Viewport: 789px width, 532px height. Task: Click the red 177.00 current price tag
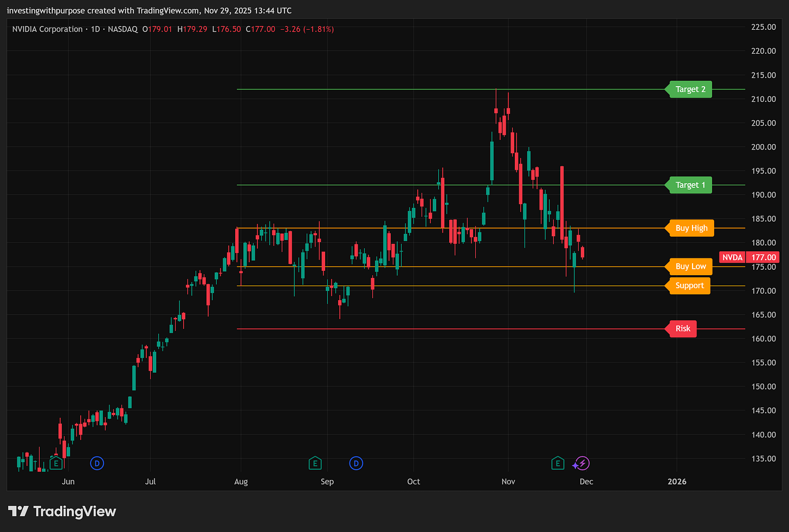coord(764,257)
